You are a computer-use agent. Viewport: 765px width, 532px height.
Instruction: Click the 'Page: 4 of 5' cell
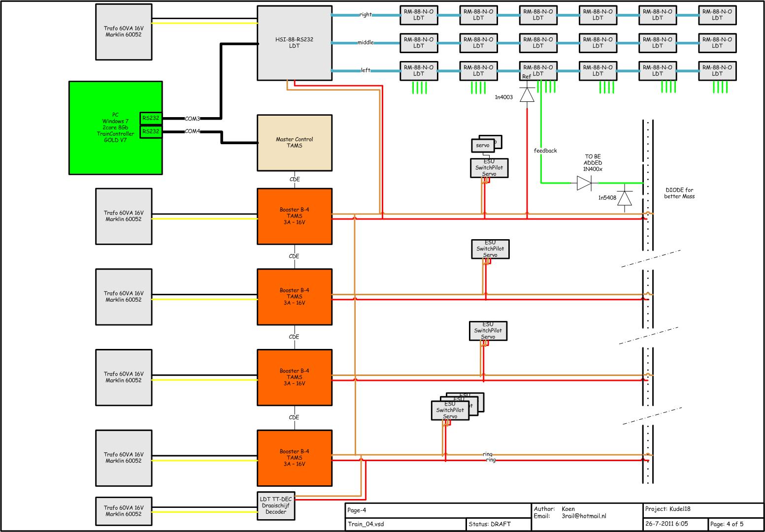[735, 524]
